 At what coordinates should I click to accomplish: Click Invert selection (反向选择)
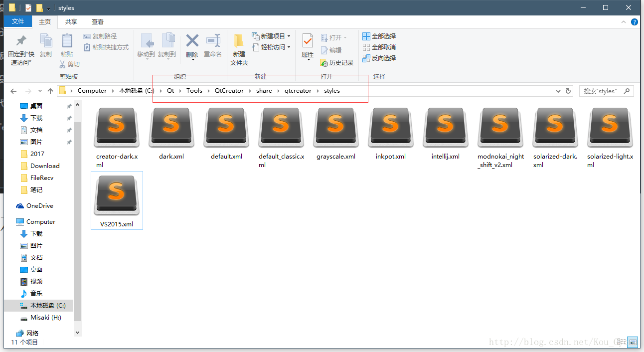379,58
